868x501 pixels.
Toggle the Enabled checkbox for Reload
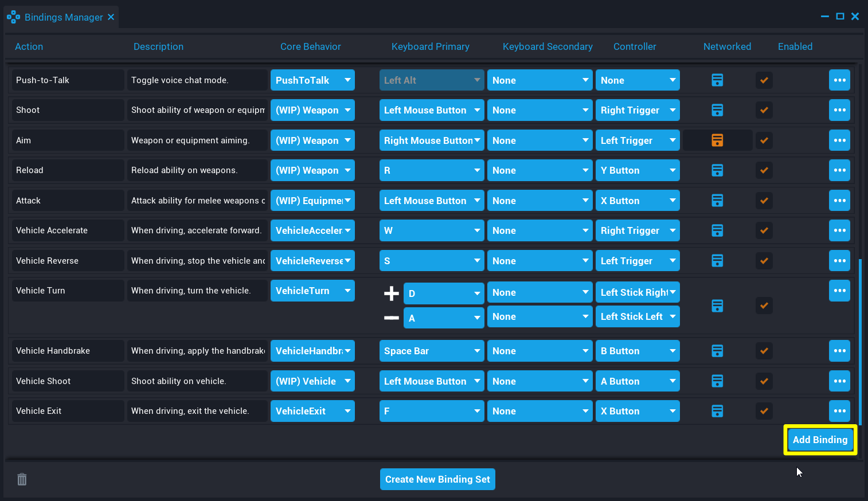[x=764, y=170]
